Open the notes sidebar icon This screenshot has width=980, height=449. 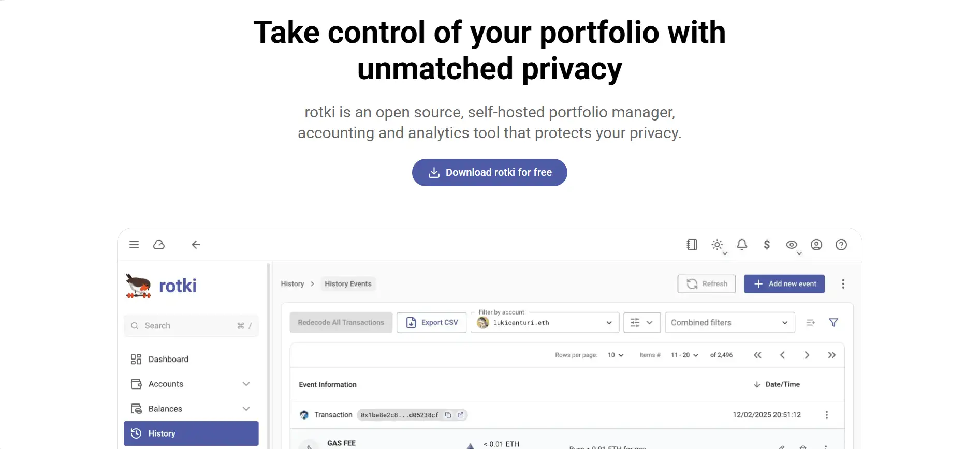[x=692, y=245]
